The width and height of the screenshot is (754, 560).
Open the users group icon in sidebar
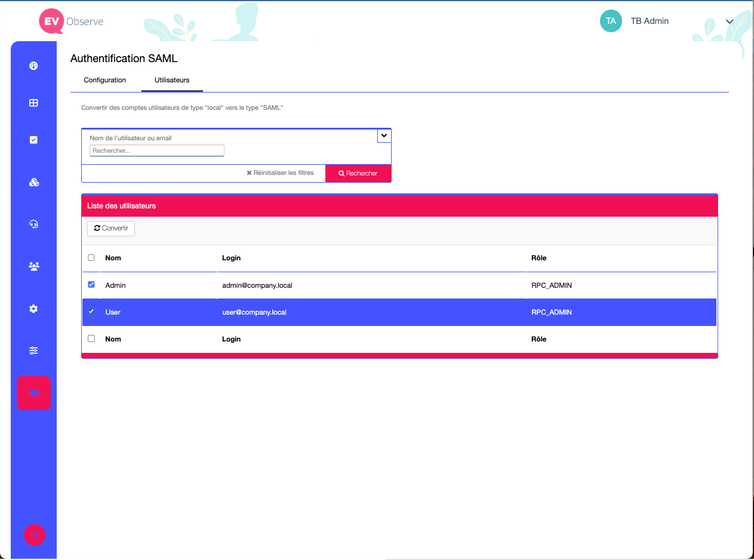(33, 266)
